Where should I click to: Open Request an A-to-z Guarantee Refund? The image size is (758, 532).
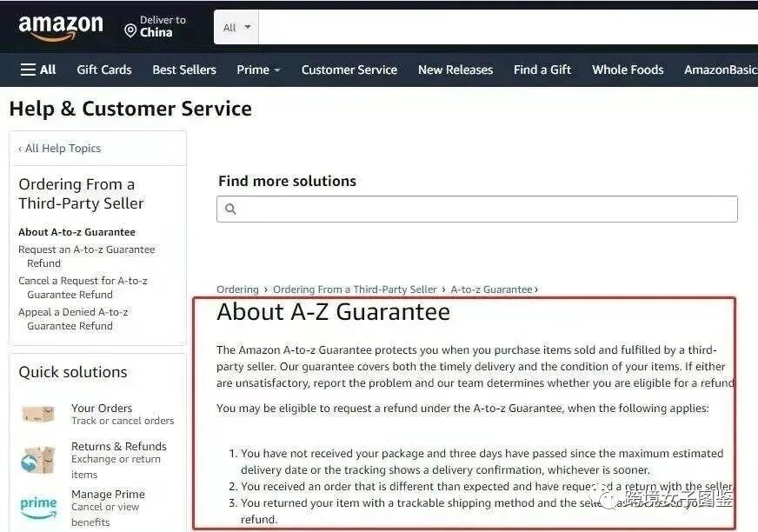click(87, 256)
